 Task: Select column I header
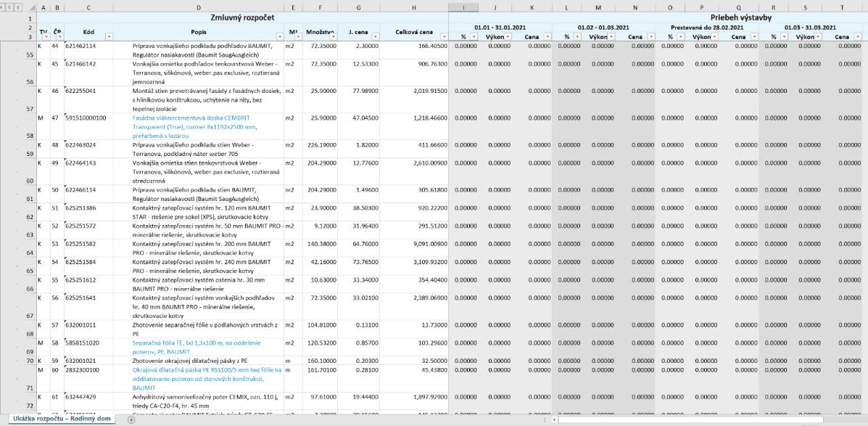click(x=463, y=8)
